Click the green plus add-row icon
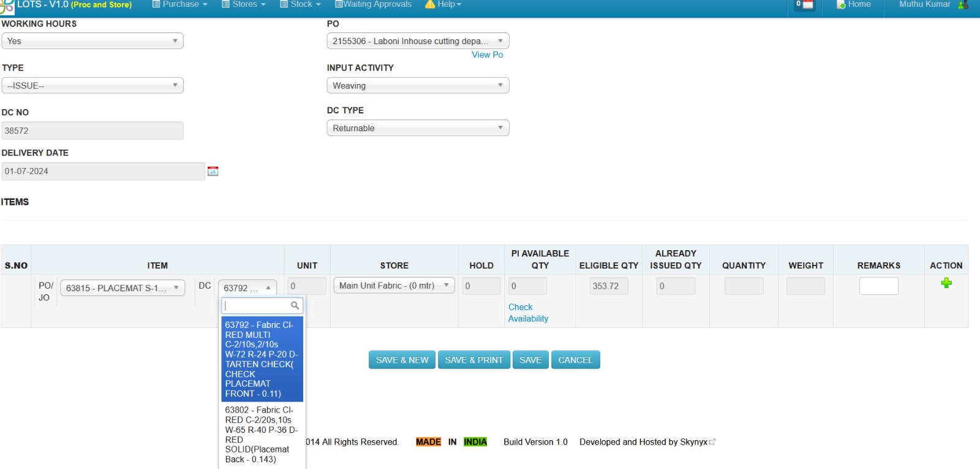980x469 pixels. pyautogui.click(x=946, y=283)
